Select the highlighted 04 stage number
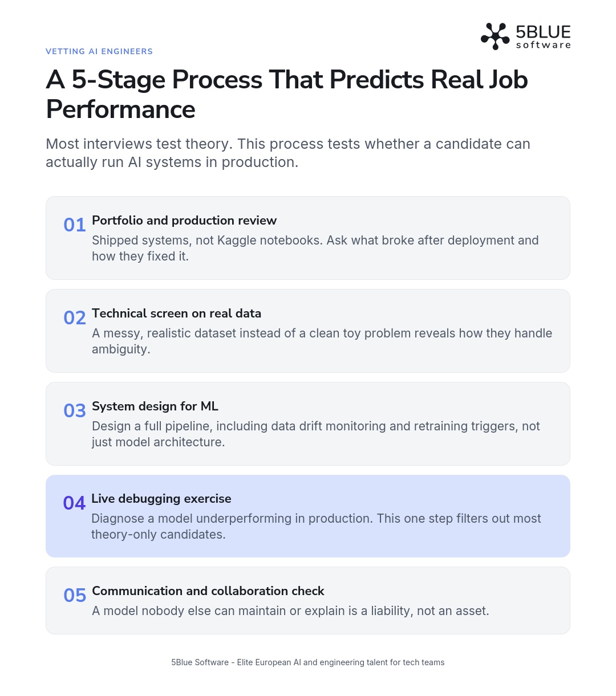The image size is (616, 696). tap(74, 503)
